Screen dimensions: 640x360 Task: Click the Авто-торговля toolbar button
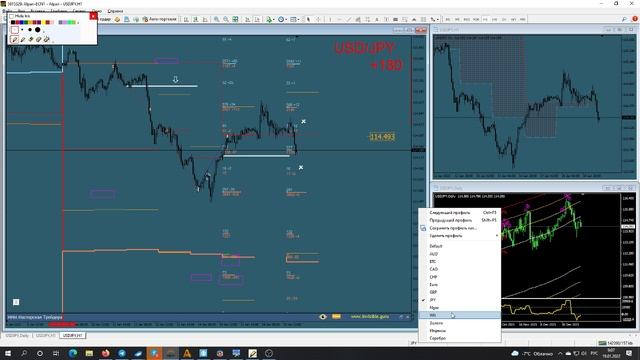[160, 19]
